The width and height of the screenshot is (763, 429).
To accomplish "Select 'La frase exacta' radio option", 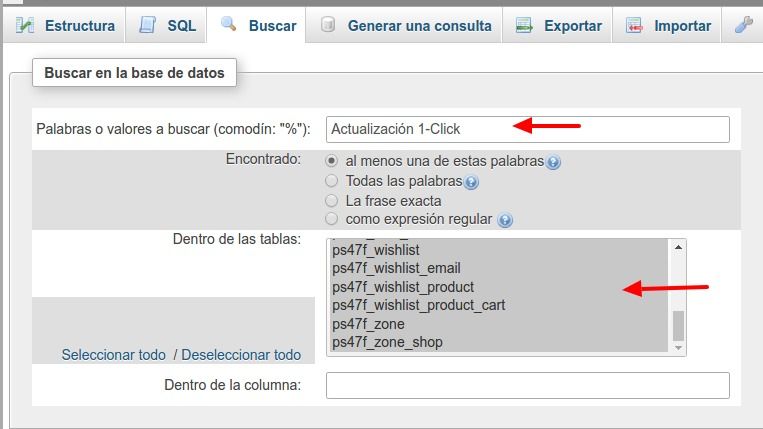I will click(331, 200).
